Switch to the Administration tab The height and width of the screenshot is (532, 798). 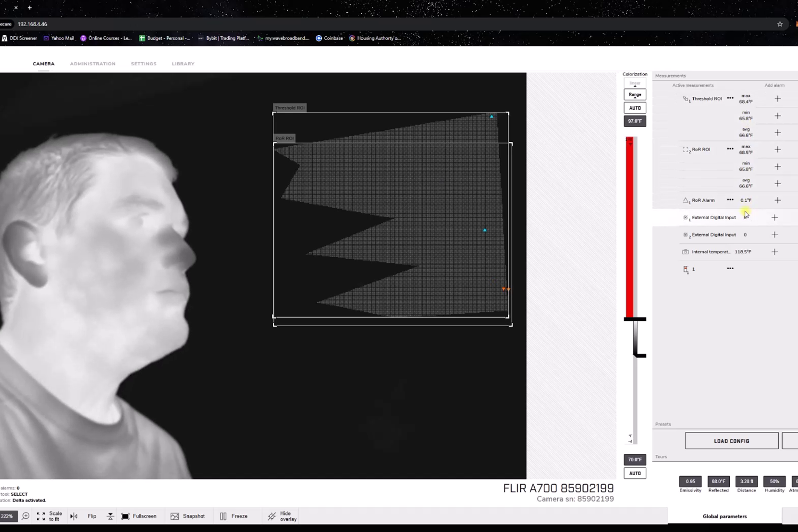pos(93,64)
